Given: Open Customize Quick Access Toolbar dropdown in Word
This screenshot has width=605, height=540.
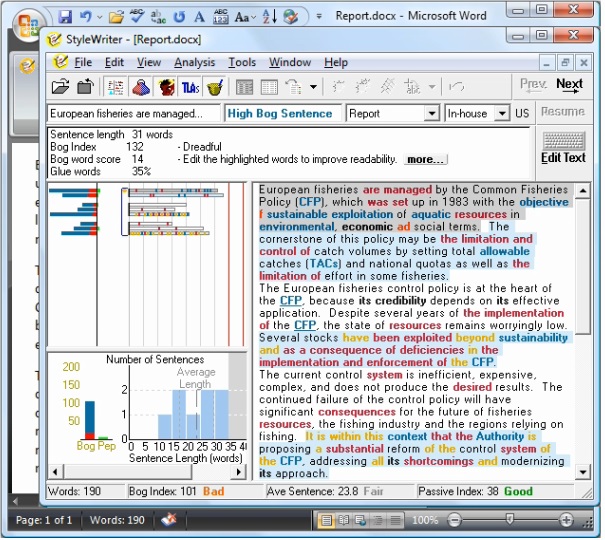Looking at the screenshot, I should pyautogui.click(x=319, y=17).
